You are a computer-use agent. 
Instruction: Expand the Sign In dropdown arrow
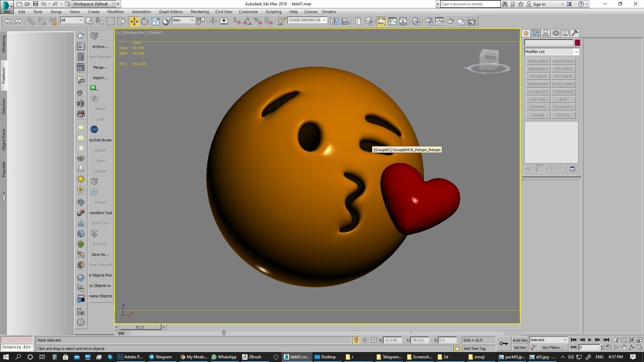pos(562,4)
